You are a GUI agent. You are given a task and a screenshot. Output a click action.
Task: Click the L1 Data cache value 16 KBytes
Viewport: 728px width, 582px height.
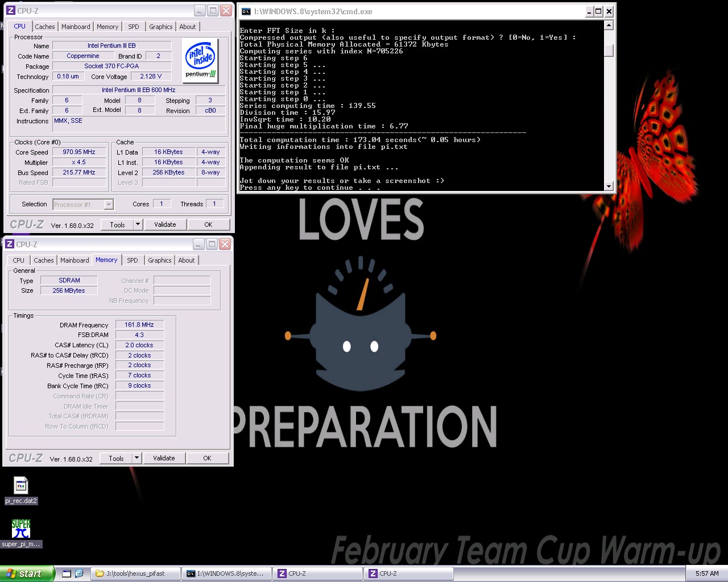169,152
